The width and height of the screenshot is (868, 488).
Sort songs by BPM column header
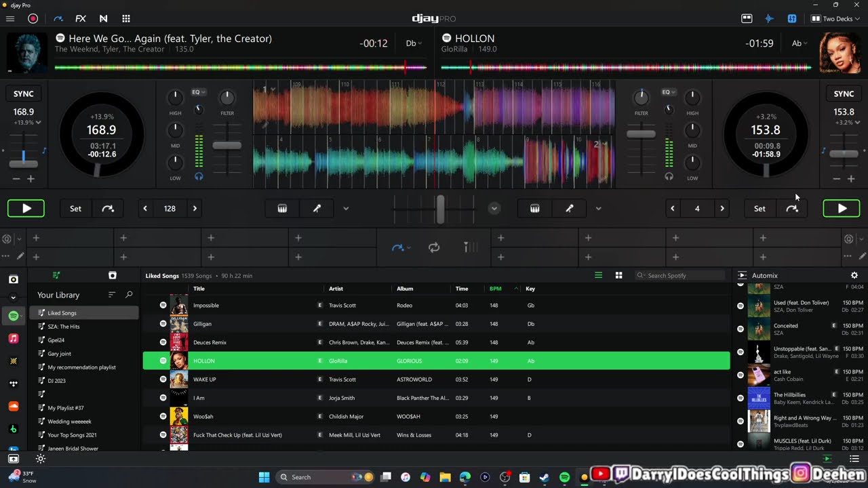pyautogui.click(x=496, y=289)
